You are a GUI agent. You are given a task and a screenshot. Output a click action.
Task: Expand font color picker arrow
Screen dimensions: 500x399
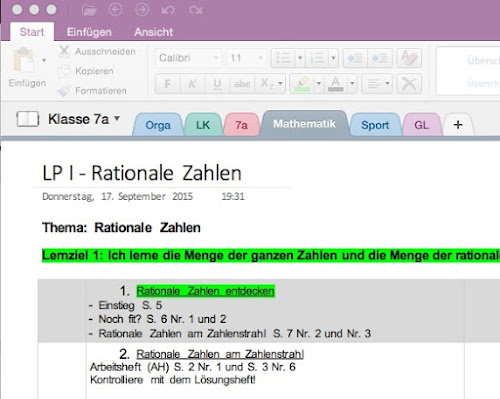click(352, 83)
